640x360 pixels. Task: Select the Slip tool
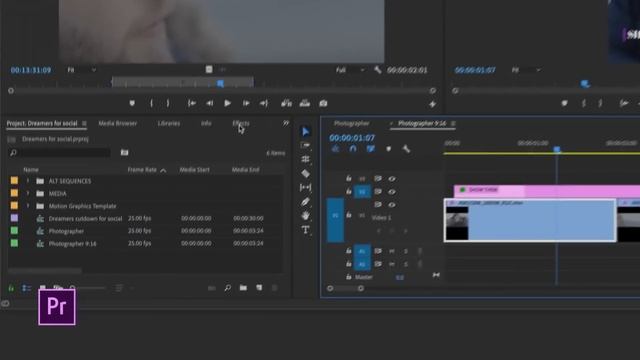click(305, 187)
